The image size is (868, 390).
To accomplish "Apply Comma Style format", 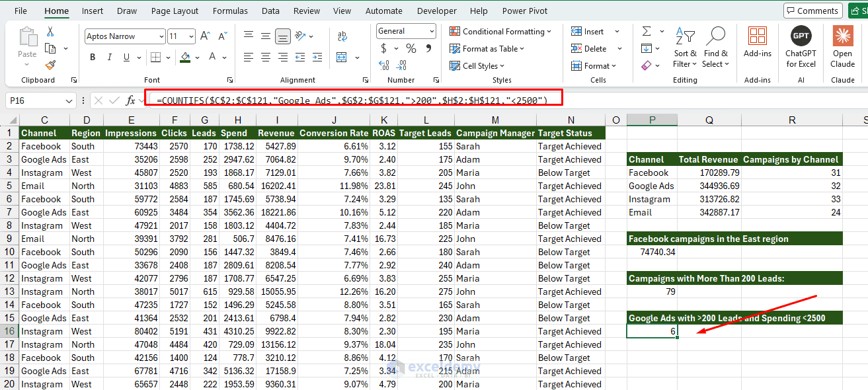I will [x=428, y=48].
